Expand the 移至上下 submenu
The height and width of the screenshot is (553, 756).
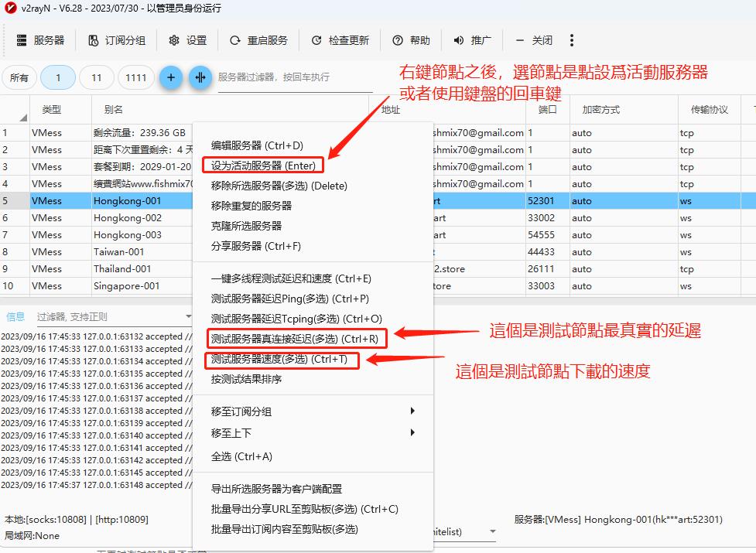click(412, 432)
